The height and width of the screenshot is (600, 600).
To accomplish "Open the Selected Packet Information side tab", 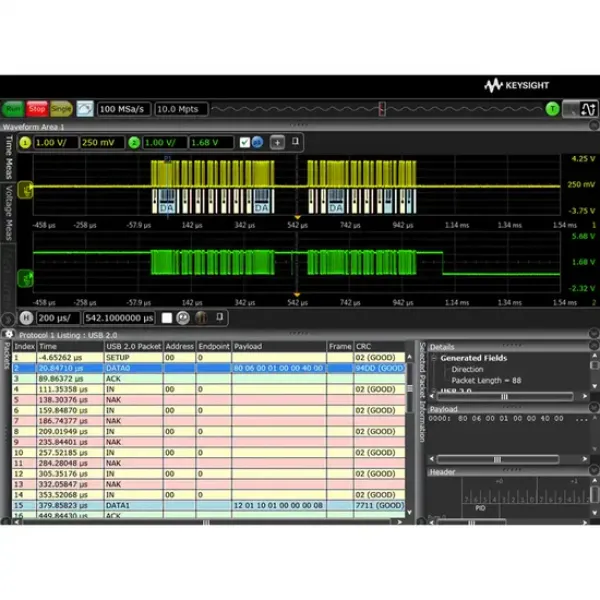I will 422,392.
